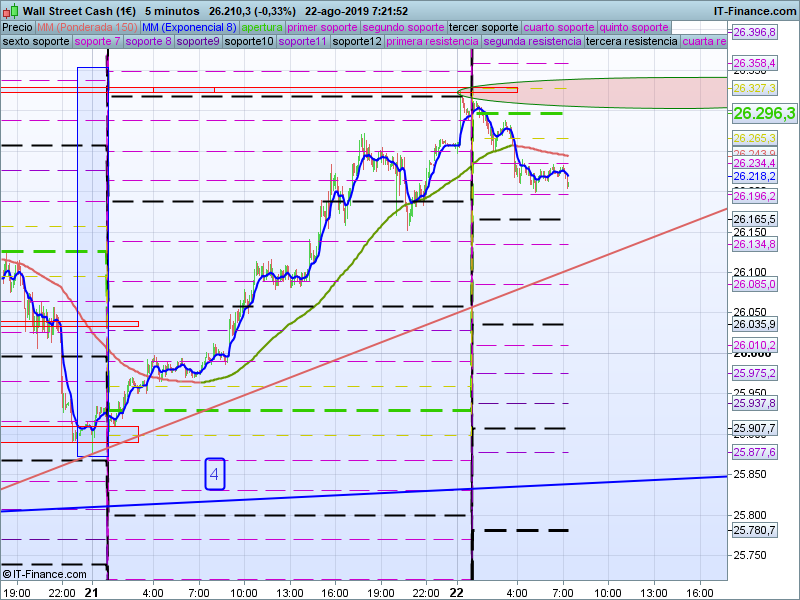This screenshot has height=600, width=800.
Task: Select the blue boxed number 4 annotation
Action: [214, 473]
